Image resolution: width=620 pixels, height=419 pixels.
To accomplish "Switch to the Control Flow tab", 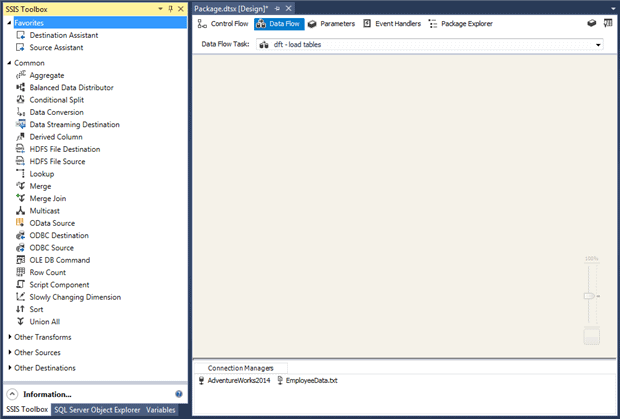I will coord(223,24).
